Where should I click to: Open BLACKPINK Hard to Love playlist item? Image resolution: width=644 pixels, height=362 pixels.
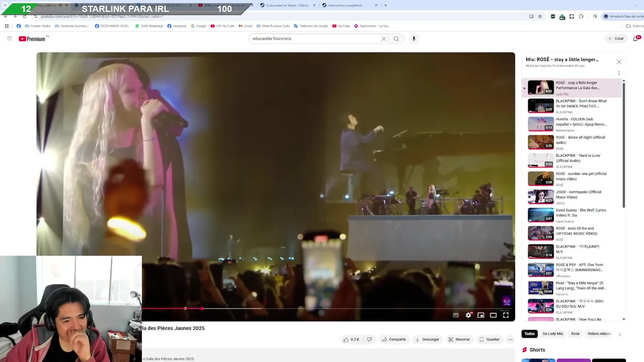pos(572,160)
